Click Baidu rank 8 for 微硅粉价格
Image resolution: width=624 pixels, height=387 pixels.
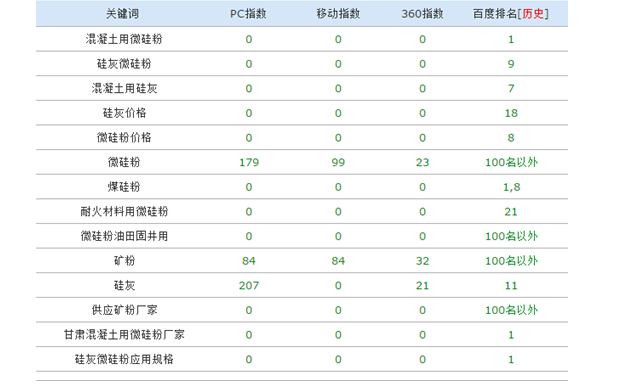[x=511, y=138]
